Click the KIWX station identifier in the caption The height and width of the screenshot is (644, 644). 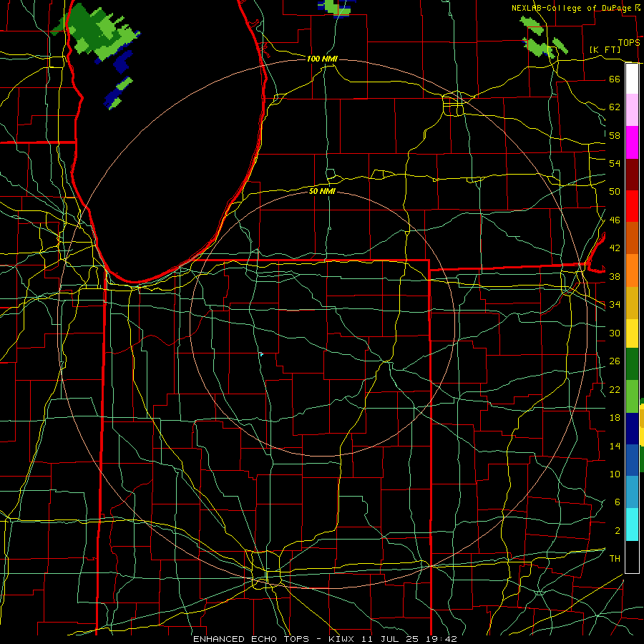[343, 639]
